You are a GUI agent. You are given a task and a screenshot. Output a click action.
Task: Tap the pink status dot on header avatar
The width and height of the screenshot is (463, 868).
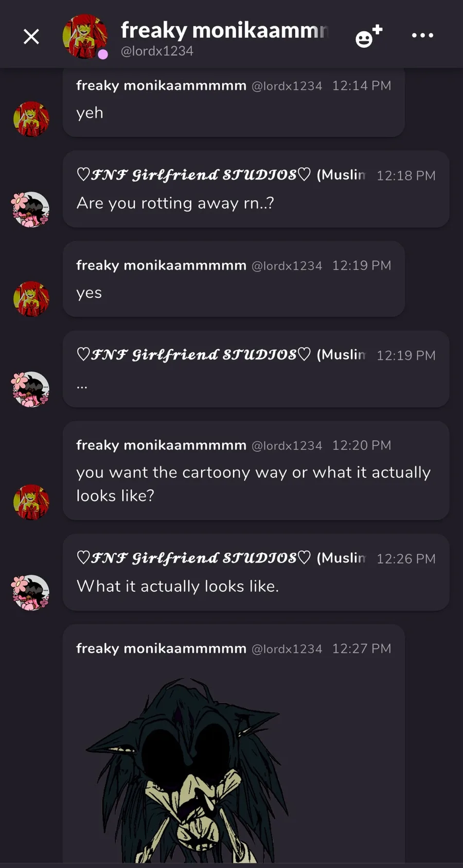pos(103,55)
